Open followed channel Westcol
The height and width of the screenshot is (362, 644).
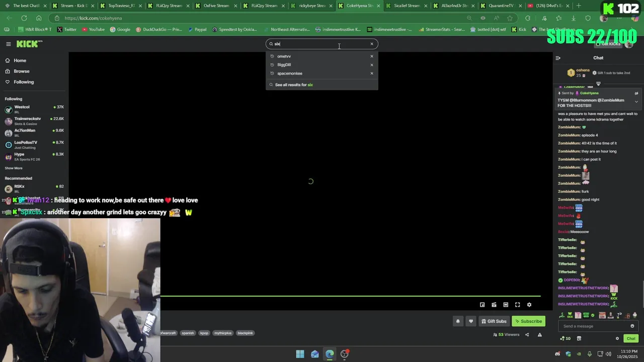(34, 109)
